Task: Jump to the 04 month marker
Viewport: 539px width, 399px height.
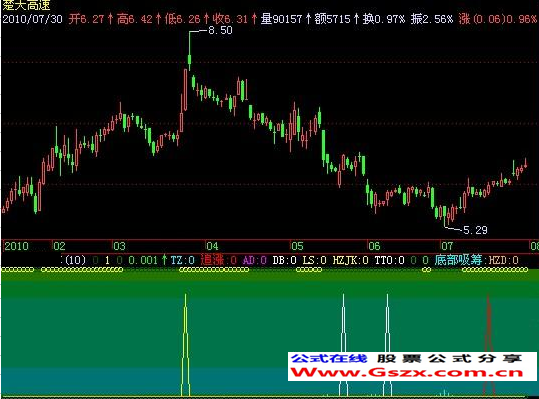Action: pyautogui.click(x=212, y=246)
